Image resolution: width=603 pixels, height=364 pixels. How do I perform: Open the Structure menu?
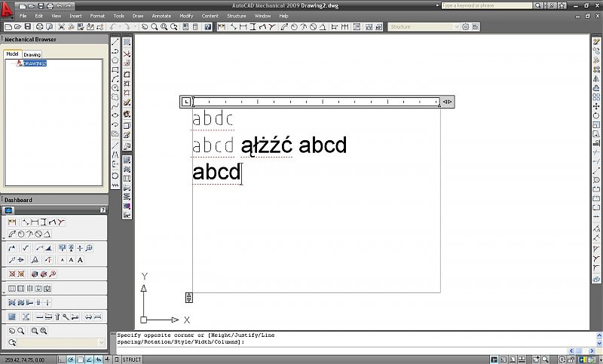(x=237, y=16)
